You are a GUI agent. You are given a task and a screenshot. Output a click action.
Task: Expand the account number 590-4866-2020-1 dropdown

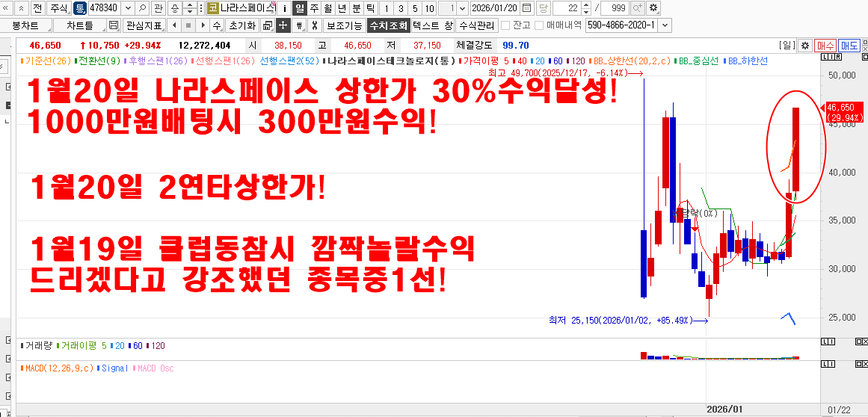665,25
